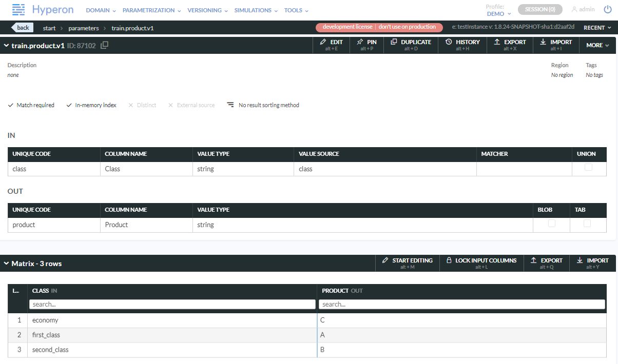Duplicate this parameter
The height and width of the screenshot is (364, 618).
pyautogui.click(x=411, y=45)
